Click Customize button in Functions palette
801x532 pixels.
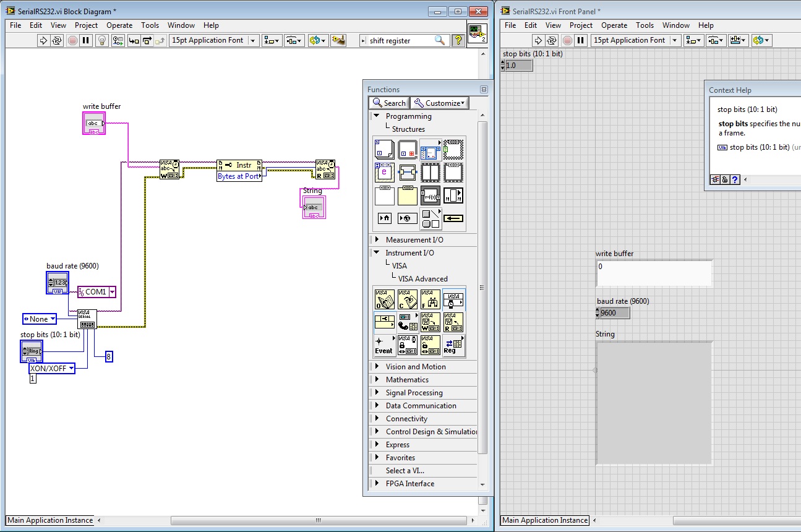point(440,103)
